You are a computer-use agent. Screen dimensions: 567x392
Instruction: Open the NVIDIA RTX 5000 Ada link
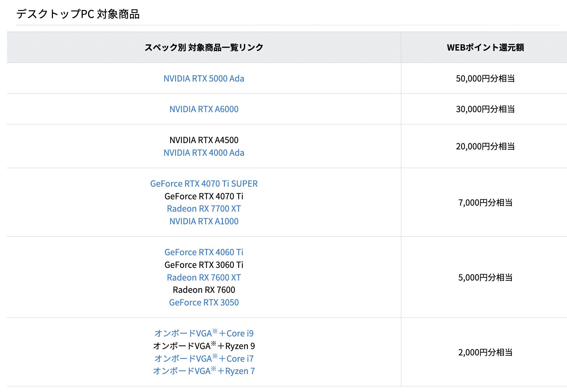pyautogui.click(x=204, y=79)
